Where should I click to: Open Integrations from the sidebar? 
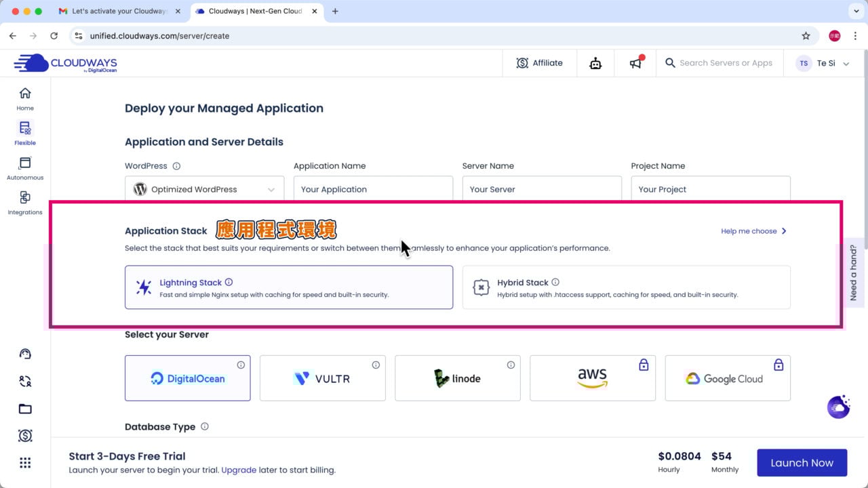coord(24,203)
